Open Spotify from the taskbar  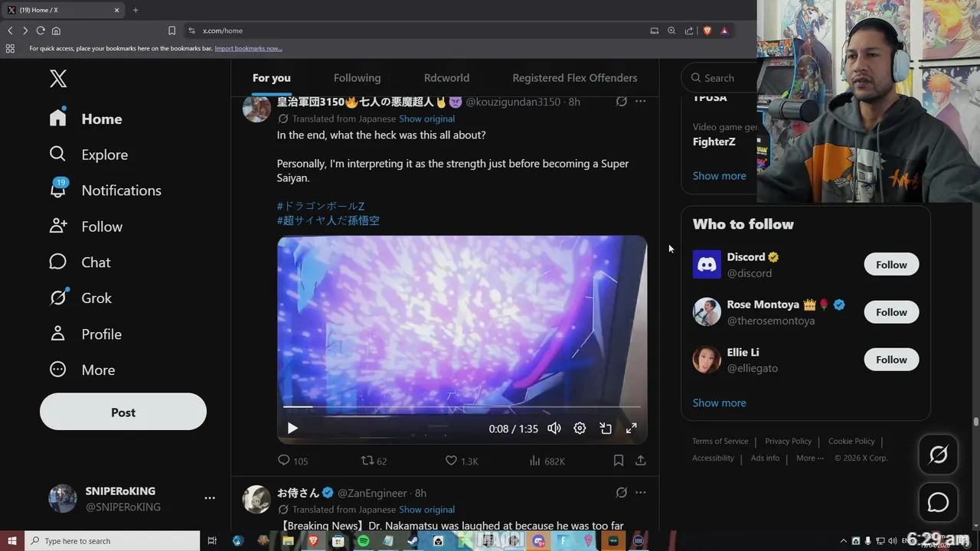(363, 541)
